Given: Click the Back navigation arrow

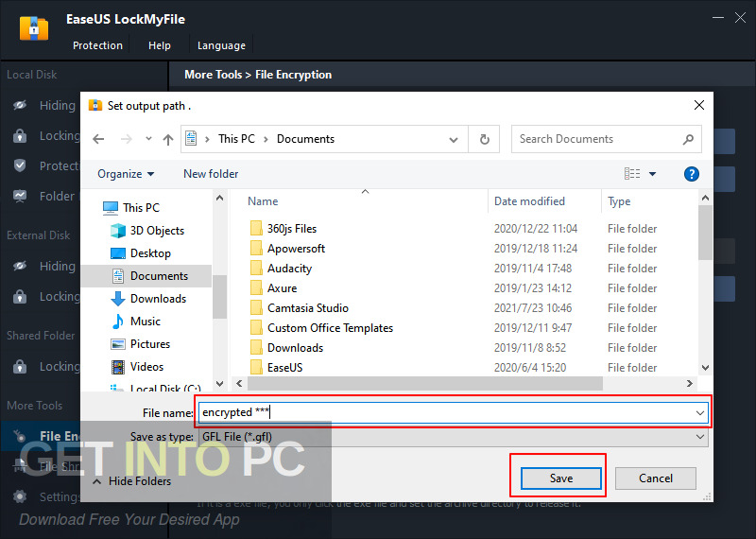Looking at the screenshot, I should point(98,139).
